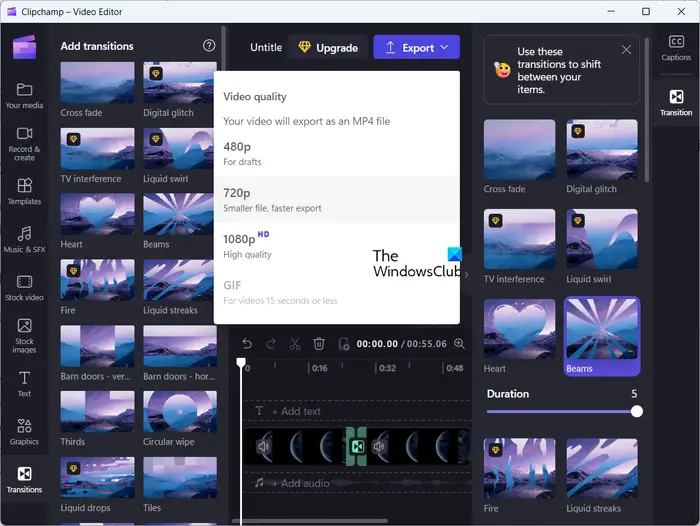Select the Transition tab on right rail
The width and height of the screenshot is (700, 526).
click(676, 103)
